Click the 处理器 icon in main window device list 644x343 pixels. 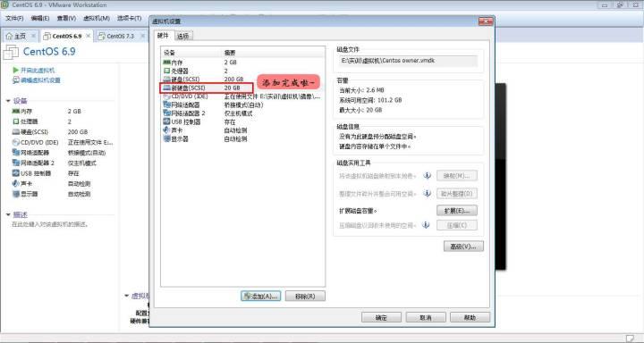16,121
